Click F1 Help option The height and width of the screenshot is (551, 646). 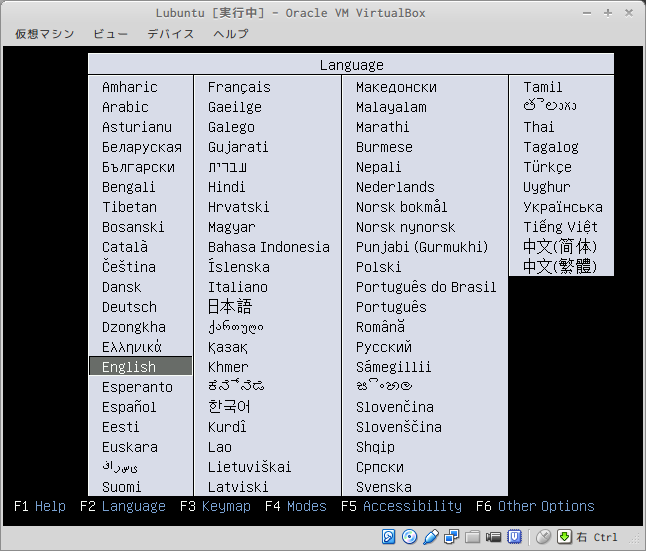[40, 506]
